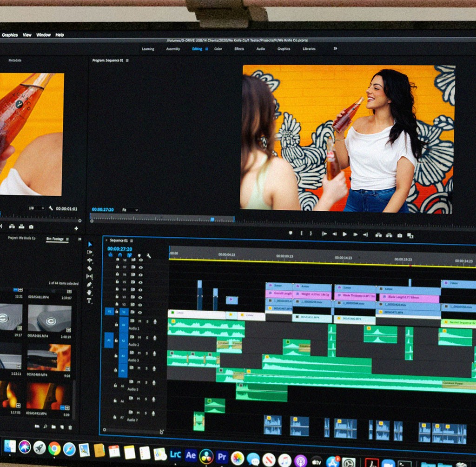This screenshot has height=467, width=476.
Task: Select the Selection tool arrow
Action: [x=90, y=244]
